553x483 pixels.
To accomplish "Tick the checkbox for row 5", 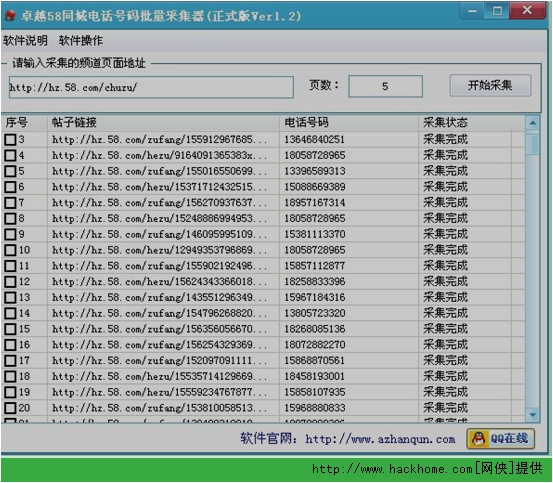I will 10,171.
